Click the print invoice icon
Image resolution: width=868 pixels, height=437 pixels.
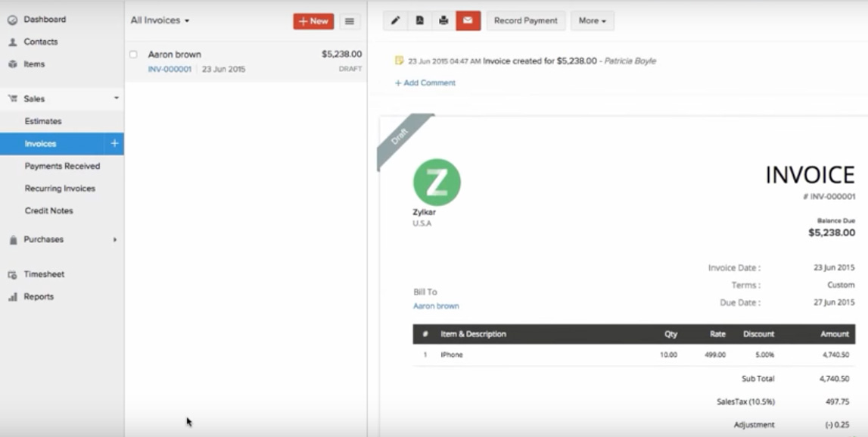pos(443,21)
